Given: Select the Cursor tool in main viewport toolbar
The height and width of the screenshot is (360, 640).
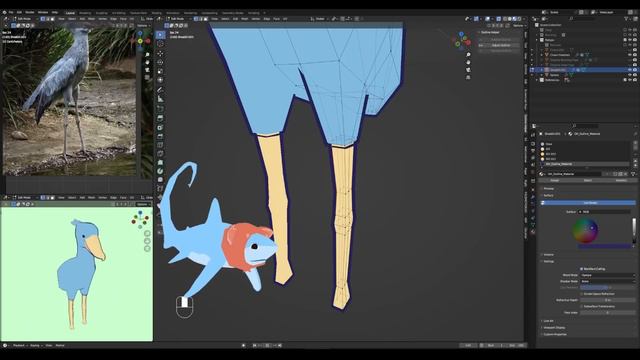Looking at the screenshot, I should click(x=160, y=44).
